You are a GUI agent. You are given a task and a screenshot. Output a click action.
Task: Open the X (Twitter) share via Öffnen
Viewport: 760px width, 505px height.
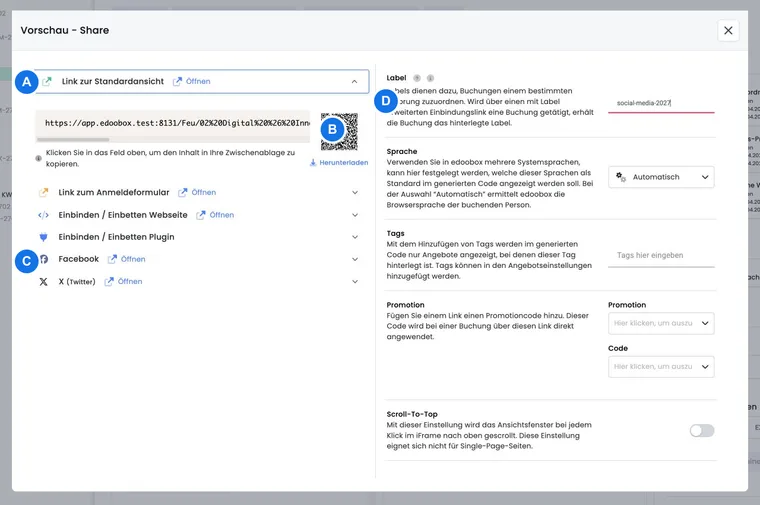(124, 282)
